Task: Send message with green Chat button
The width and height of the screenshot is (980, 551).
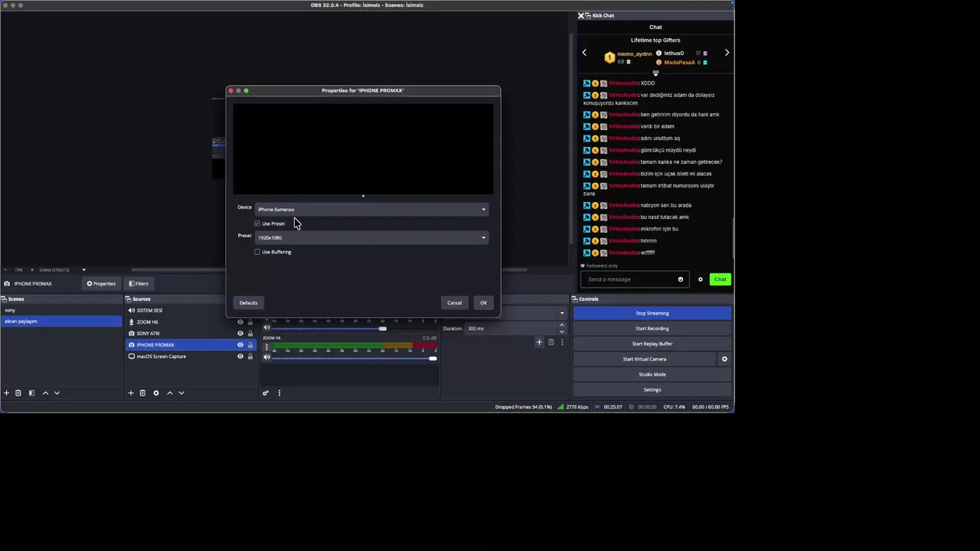Action: click(720, 279)
